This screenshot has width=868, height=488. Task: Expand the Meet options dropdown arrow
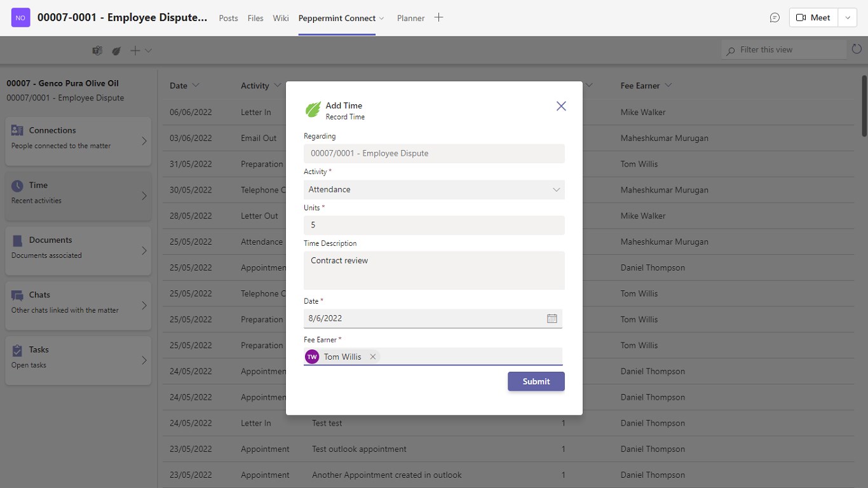coord(848,18)
